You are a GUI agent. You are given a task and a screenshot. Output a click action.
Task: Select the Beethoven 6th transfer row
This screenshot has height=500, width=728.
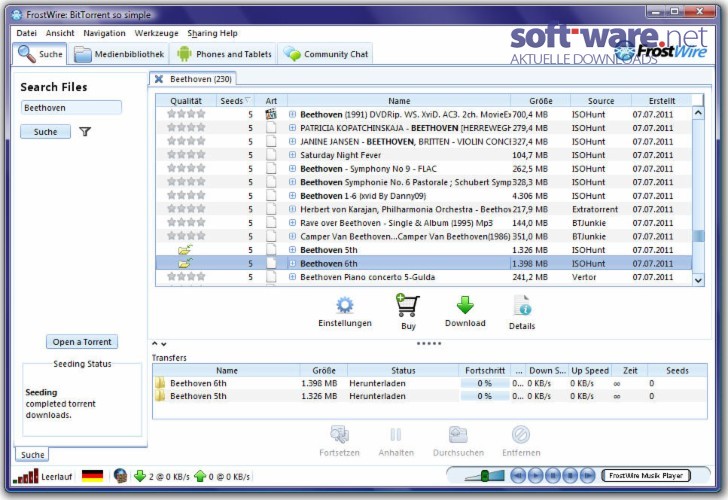[x=429, y=383]
